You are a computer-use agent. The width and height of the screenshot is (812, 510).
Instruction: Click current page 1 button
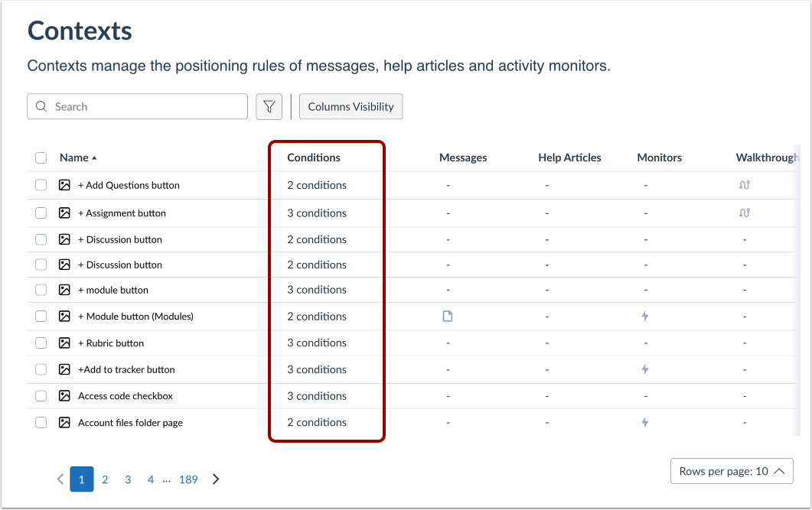[82, 479]
